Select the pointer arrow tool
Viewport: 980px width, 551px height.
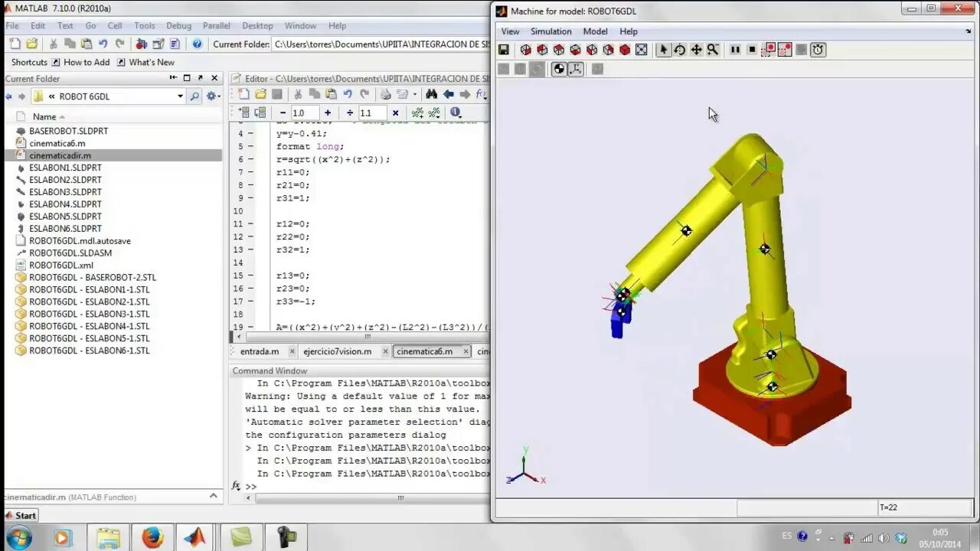pos(663,50)
